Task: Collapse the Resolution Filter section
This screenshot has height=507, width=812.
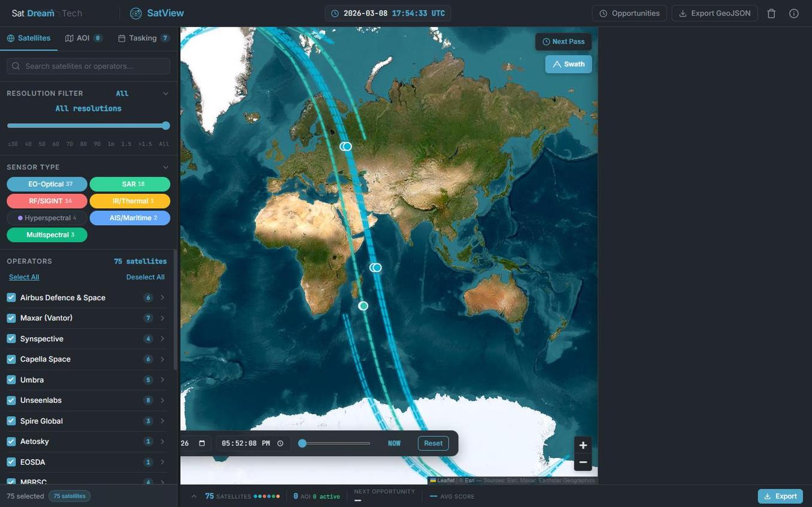Action: (x=165, y=93)
